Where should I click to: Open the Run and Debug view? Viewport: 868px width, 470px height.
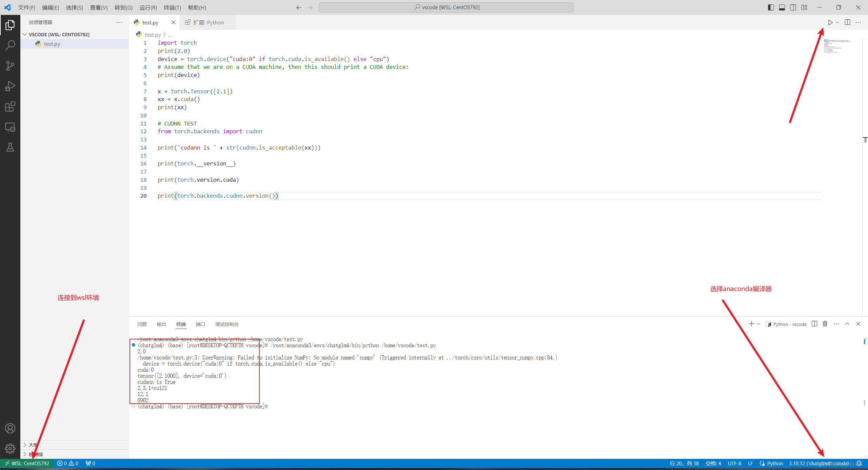10,86
